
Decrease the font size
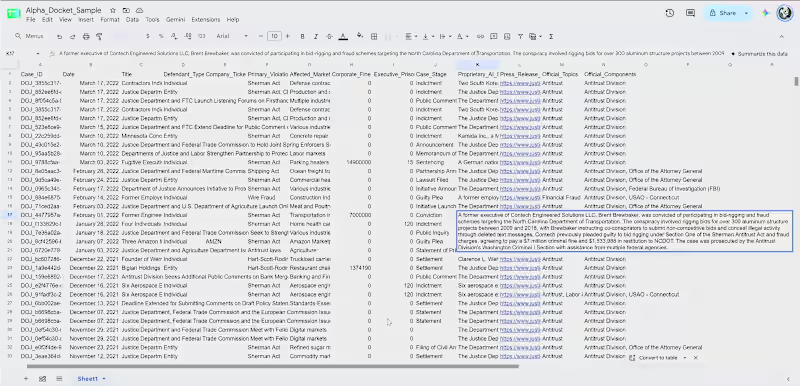point(261,37)
